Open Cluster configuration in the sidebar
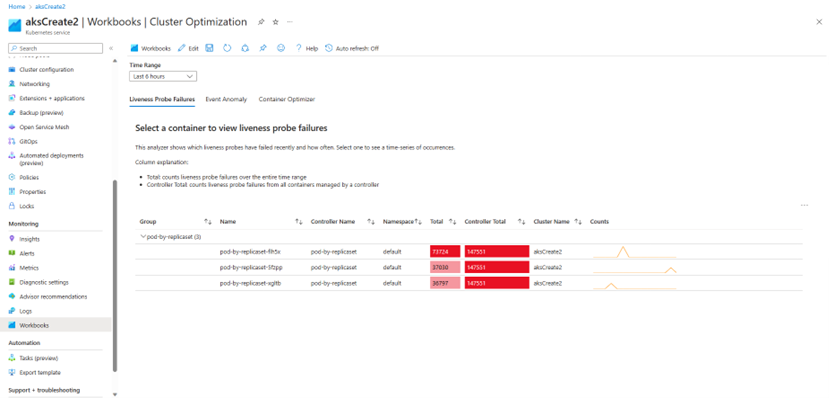This screenshot has width=829, height=398. pyautogui.click(x=47, y=70)
